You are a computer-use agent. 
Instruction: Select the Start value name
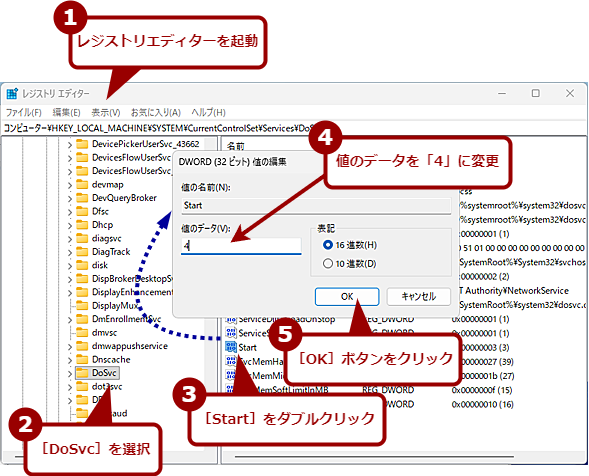click(247, 348)
